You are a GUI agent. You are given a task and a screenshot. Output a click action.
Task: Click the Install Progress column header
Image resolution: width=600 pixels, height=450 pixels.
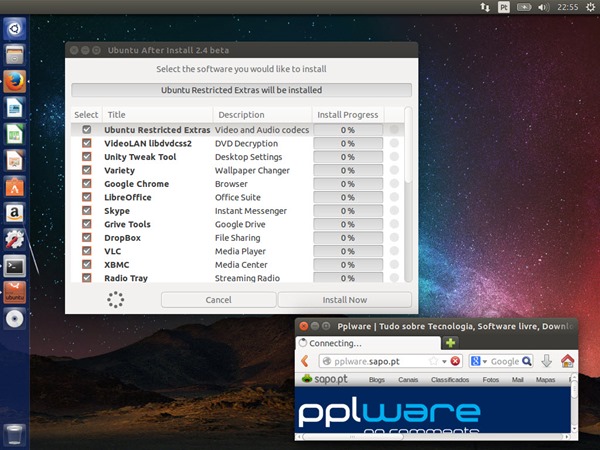pos(348,114)
